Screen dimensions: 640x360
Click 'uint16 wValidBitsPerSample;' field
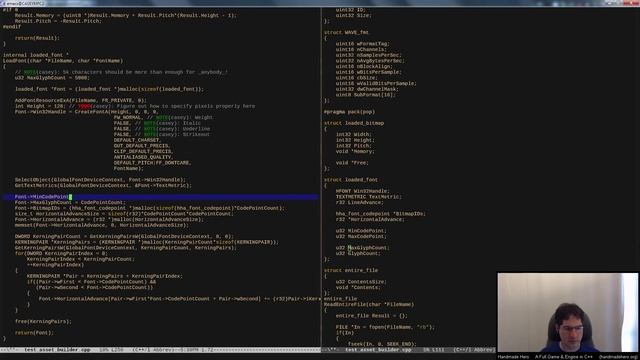[x=376, y=84]
